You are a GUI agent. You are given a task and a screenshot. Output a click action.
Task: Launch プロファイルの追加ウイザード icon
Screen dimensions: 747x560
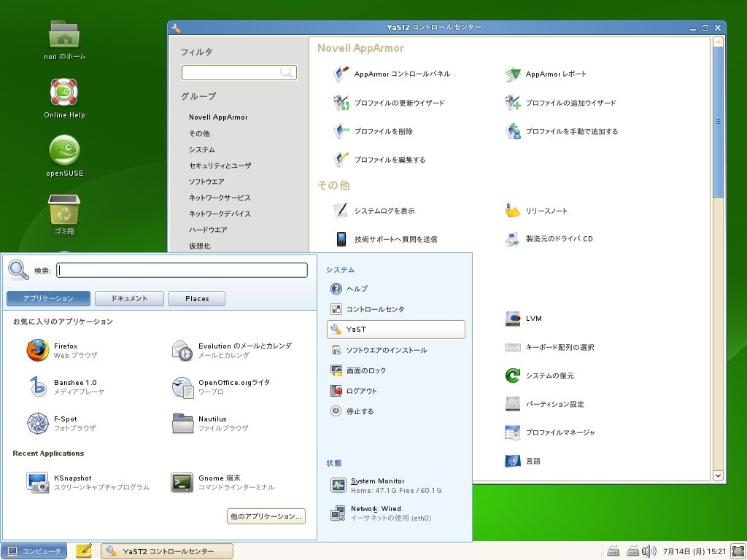(x=513, y=103)
